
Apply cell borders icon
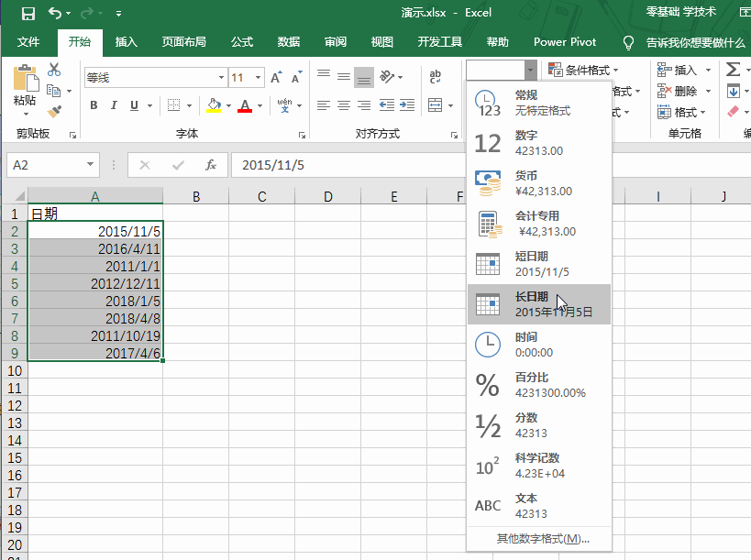click(x=173, y=105)
